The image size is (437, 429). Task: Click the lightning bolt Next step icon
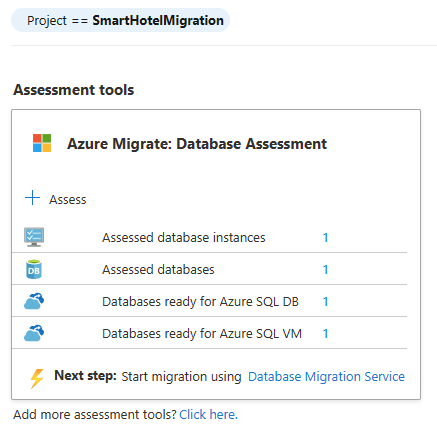pyautogui.click(x=37, y=378)
